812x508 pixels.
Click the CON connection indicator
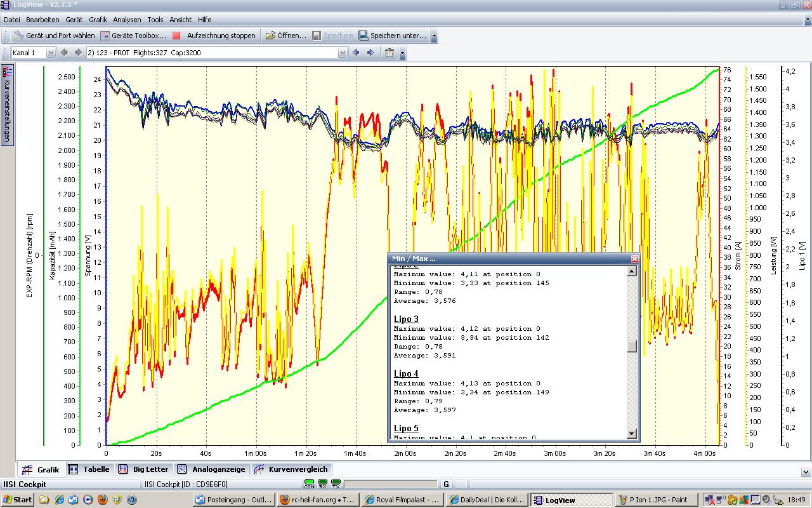point(309,484)
